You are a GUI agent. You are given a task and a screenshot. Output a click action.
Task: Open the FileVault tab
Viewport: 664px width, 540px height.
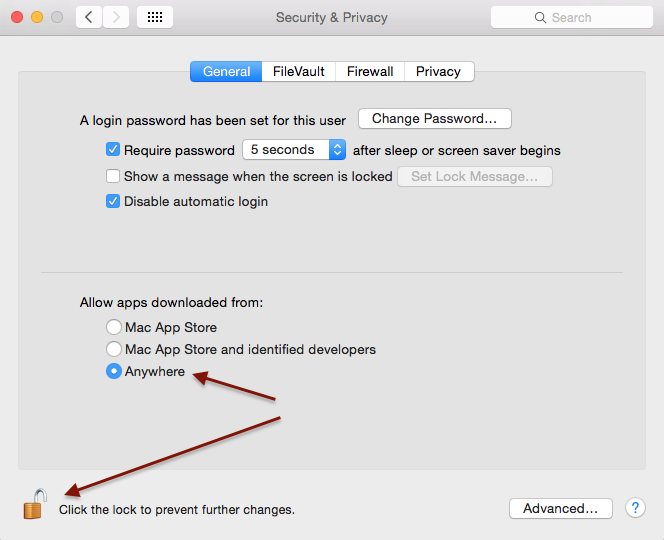click(299, 72)
